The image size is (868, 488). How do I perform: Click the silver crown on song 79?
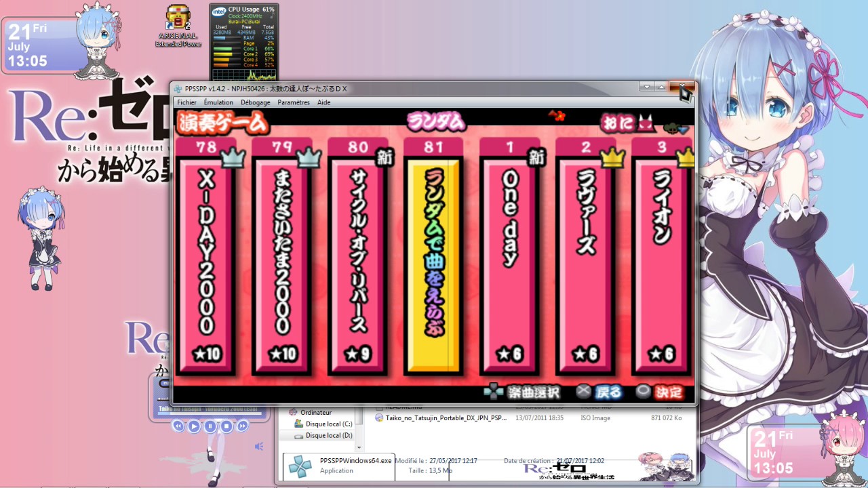click(x=309, y=157)
